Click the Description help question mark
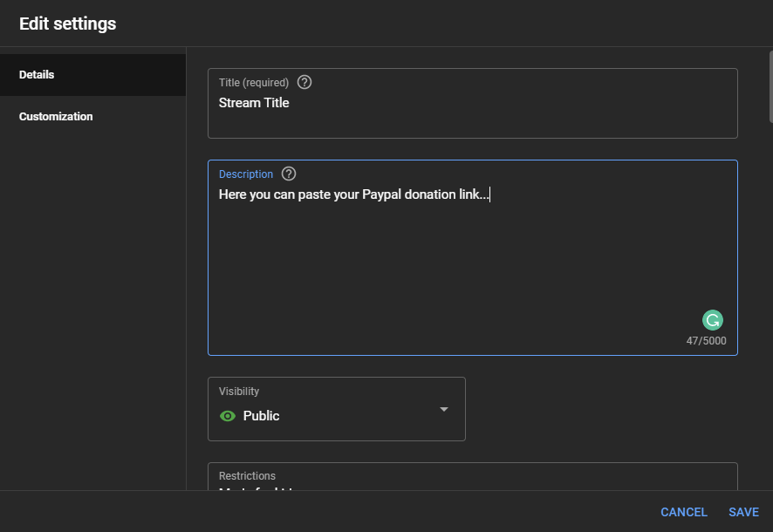This screenshot has height=532, width=773. pos(288,174)
